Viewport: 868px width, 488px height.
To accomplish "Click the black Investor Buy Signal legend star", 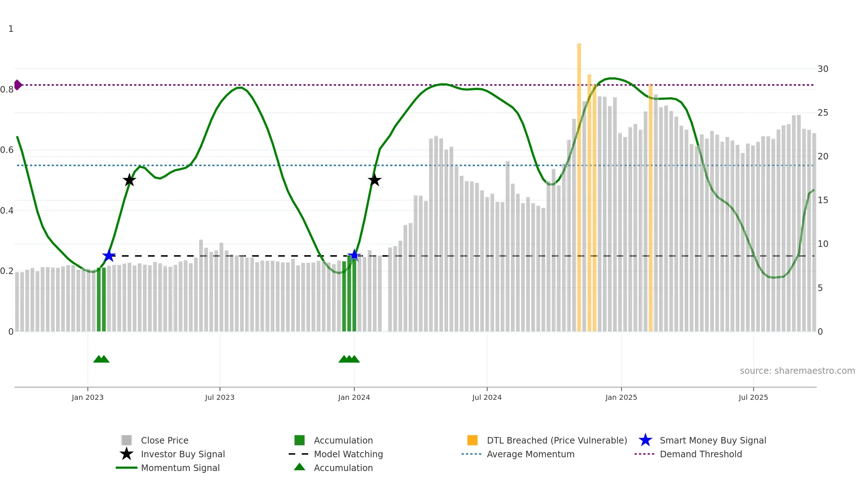I will pyautogui.click(x=126, y=454).
